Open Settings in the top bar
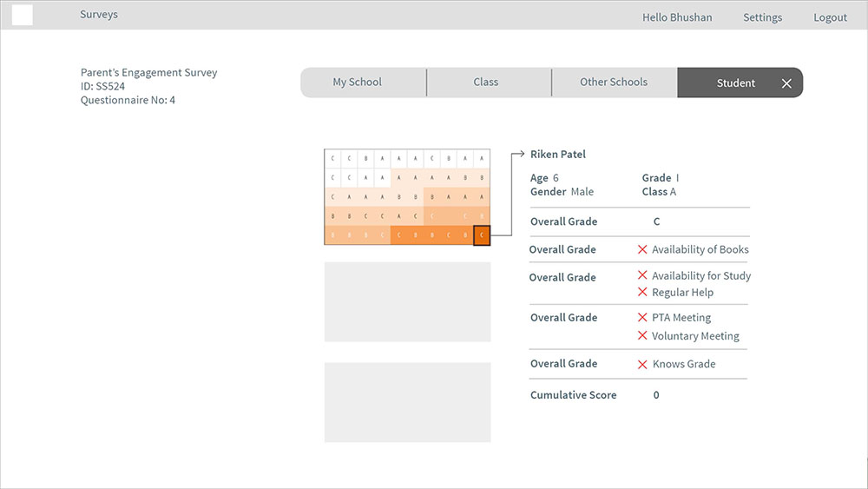 coord(762,17)
